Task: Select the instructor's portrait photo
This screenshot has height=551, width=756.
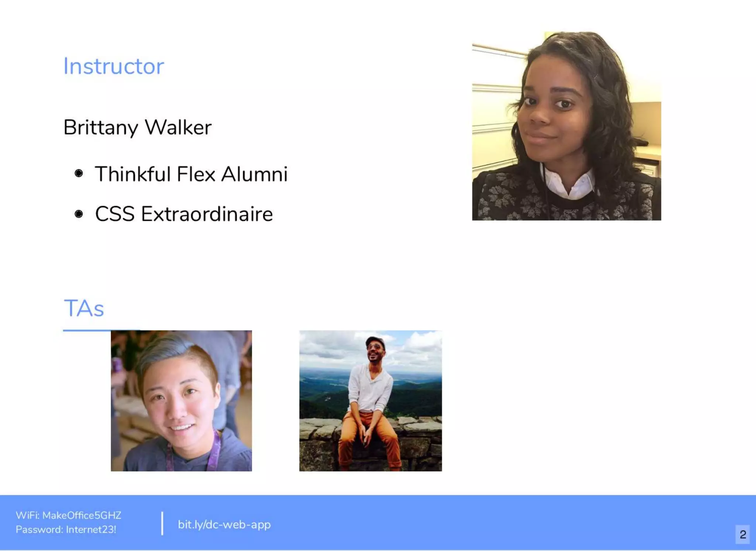Action: 566,126
